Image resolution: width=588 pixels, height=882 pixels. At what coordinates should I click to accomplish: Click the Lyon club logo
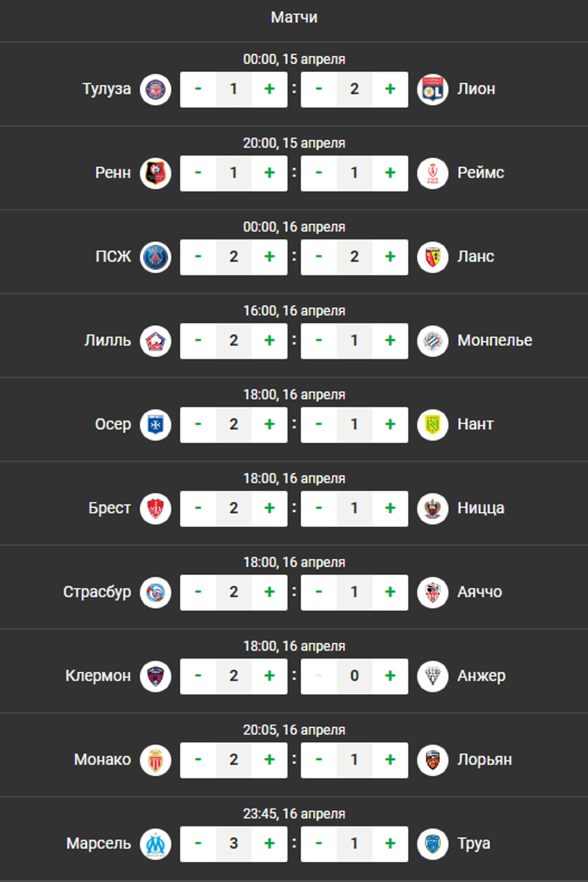pos(433,89)
